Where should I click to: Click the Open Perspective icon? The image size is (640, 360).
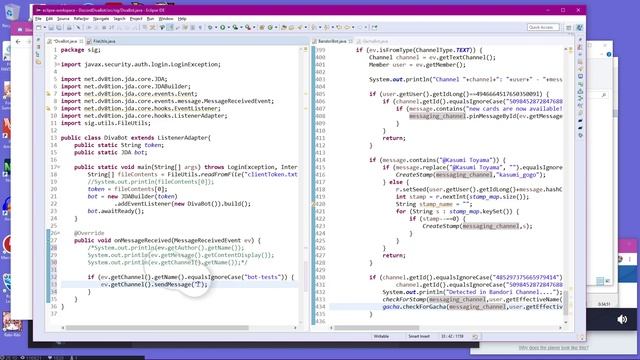point(569,28)
